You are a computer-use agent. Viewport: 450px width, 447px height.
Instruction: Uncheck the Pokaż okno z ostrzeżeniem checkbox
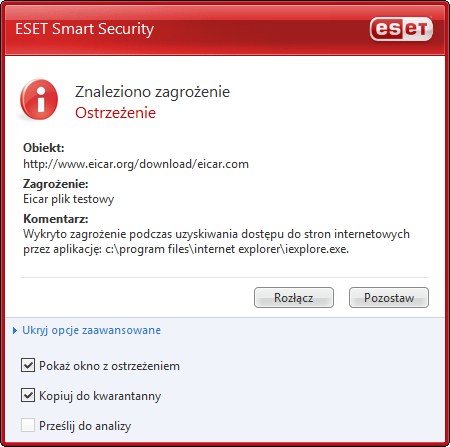pyautogui.click(x=28, y=365)
